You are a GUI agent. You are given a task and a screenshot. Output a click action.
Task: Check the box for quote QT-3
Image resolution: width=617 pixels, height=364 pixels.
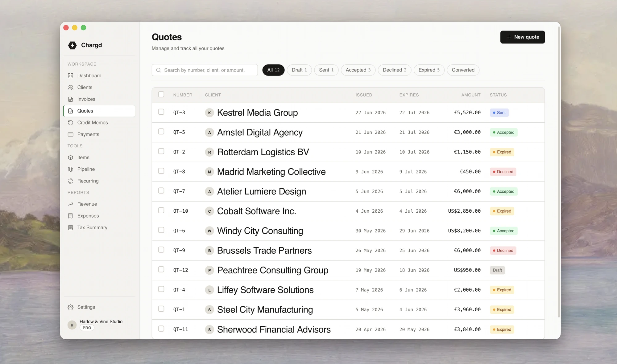[x=161, y=112]
